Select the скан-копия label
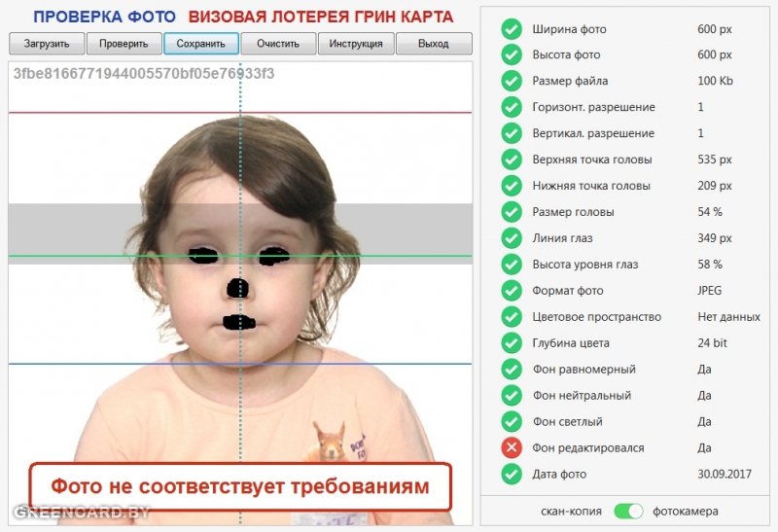This screenshot has width=778, height=532. tap(572, 511)
